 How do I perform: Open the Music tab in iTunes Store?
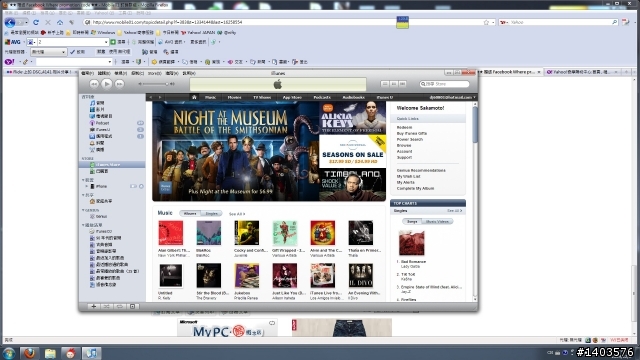211,97
